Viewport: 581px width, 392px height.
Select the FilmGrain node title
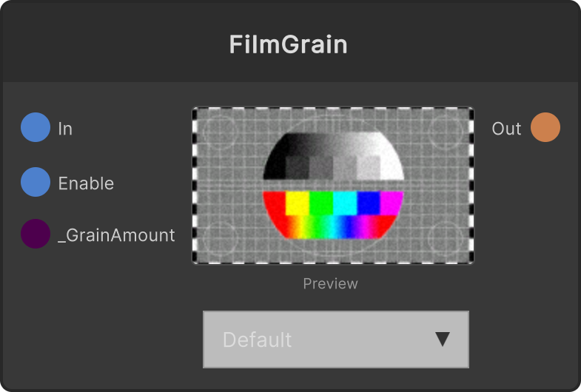(288, 44)
